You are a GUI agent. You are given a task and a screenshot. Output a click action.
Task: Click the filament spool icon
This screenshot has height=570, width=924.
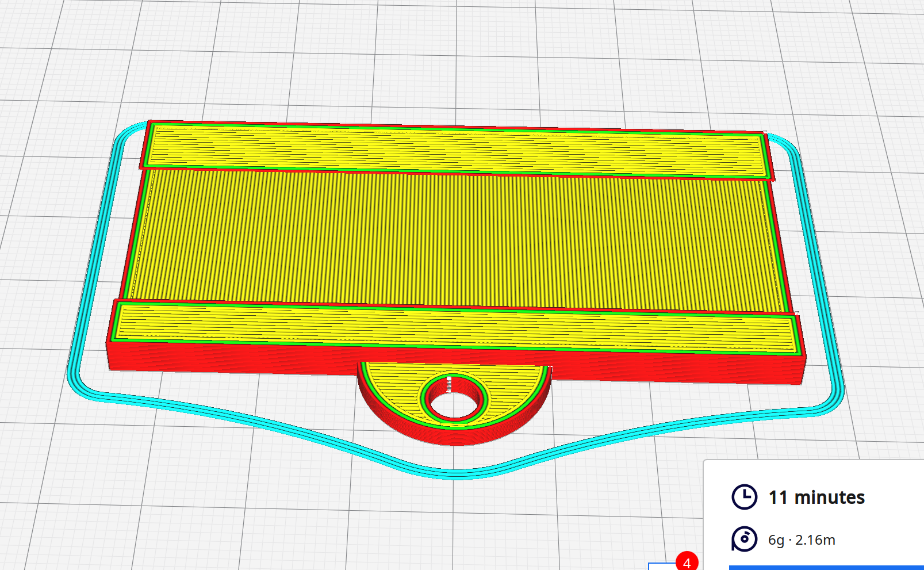[x=744, y=539]
